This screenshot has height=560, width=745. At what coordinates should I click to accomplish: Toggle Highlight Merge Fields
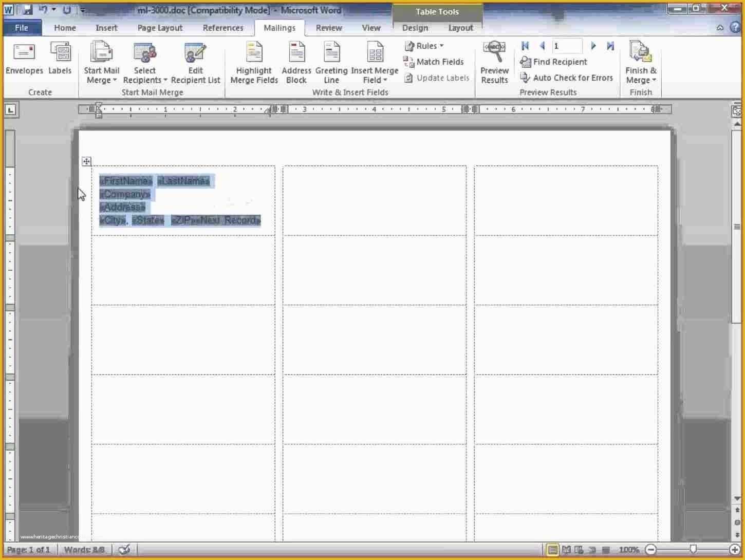point(254,63)
